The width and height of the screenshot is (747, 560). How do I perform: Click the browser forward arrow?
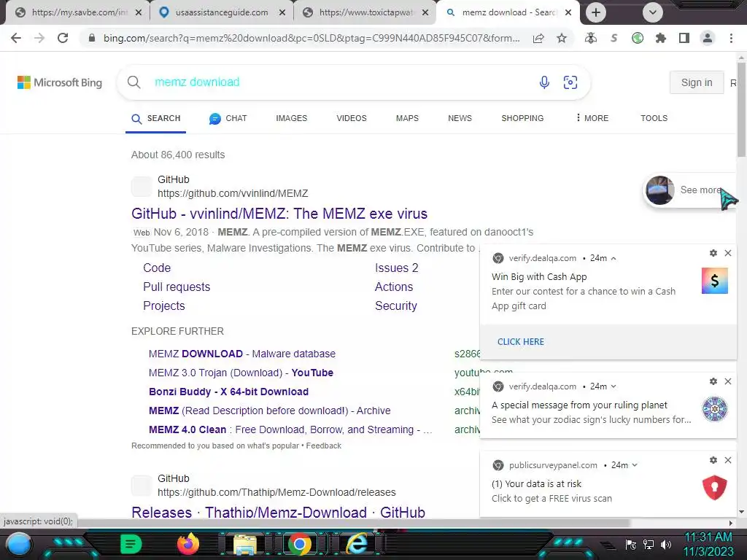[x=39, y=38]
